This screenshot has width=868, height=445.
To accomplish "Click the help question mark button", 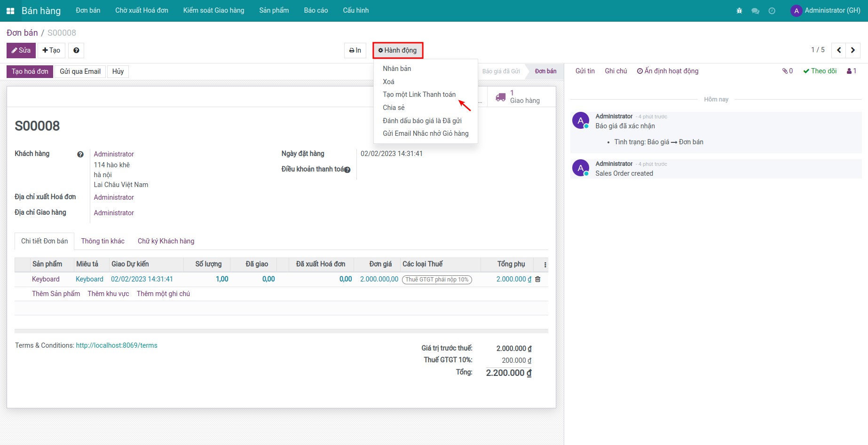I will 76,50.
